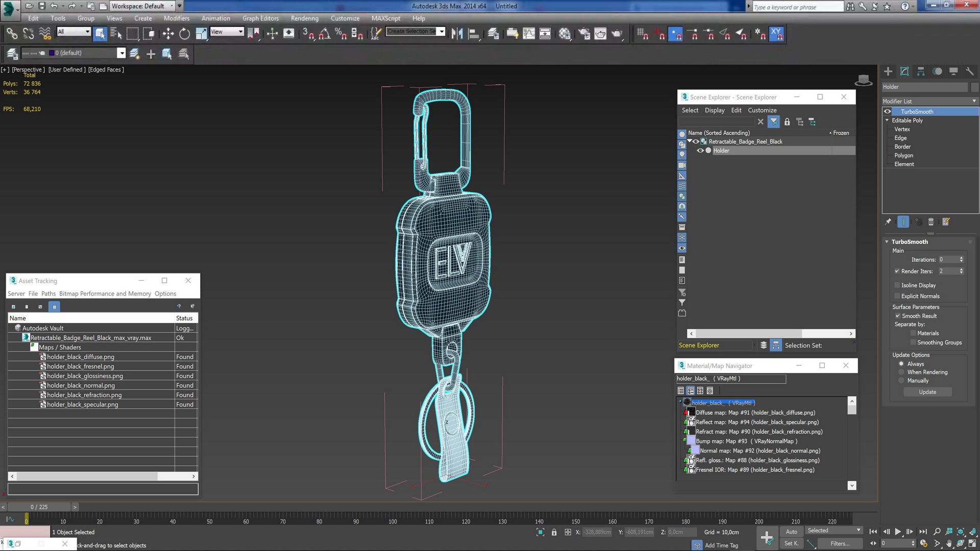Open the Modifiers menu

[x=176, y=18]
